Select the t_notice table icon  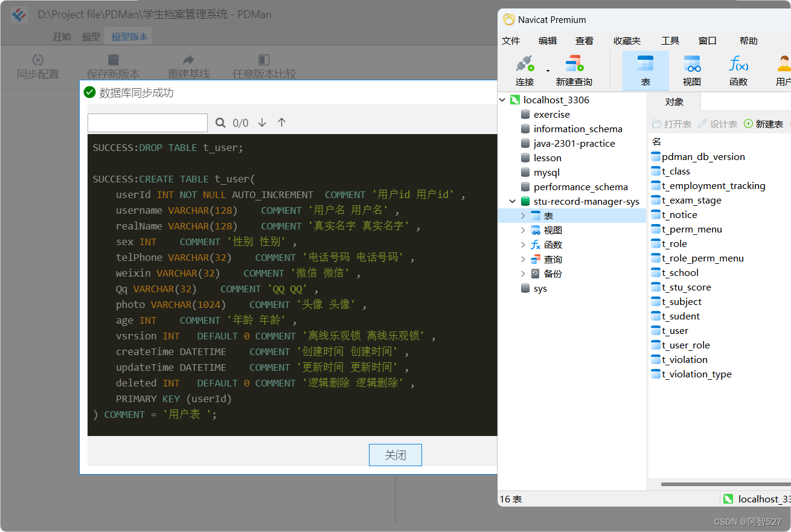coord(656,214)
